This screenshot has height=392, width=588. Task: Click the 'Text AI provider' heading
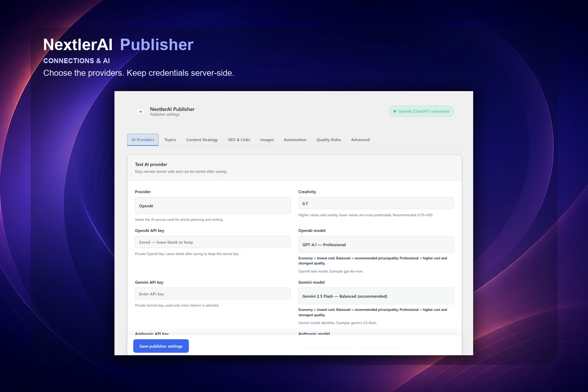[x=151, y=164]
